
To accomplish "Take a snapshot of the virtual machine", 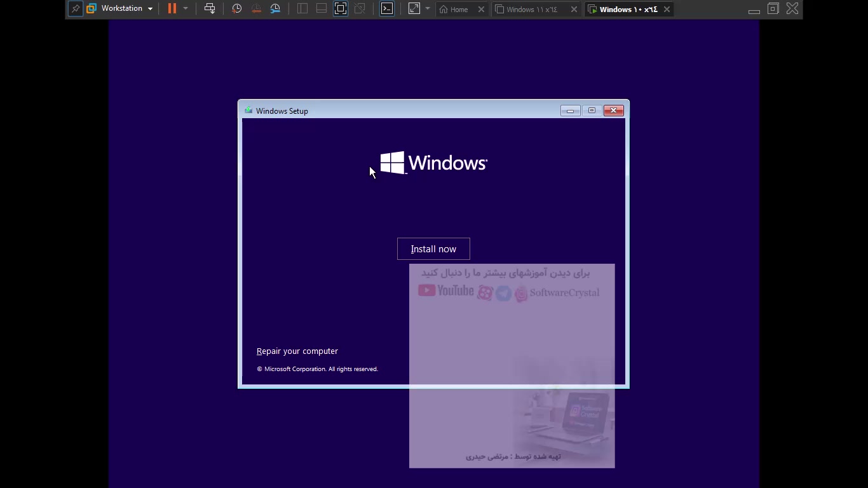I will point(236,9).
